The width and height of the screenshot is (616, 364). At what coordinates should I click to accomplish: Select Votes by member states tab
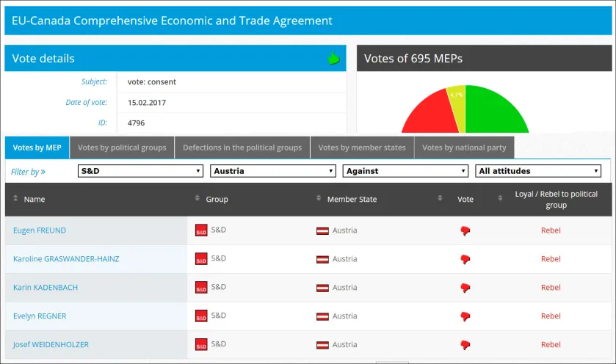tap(362, 148)
